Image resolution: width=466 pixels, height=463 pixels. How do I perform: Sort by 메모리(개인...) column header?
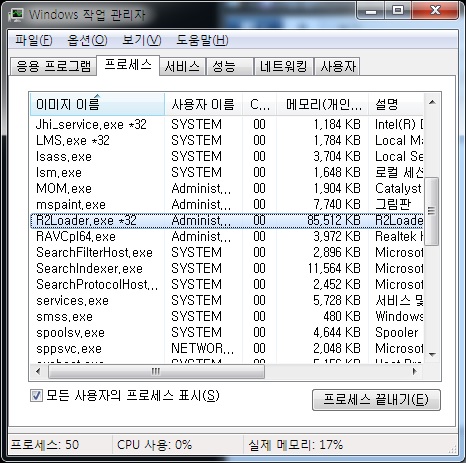click(323, 105)
